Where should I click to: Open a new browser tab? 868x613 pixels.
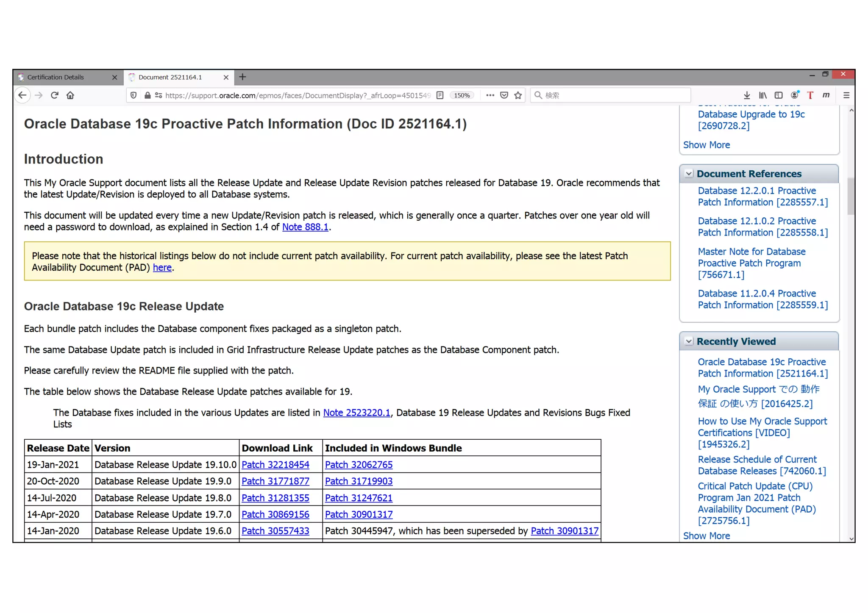pyautogui.click(x=242, y=77)
